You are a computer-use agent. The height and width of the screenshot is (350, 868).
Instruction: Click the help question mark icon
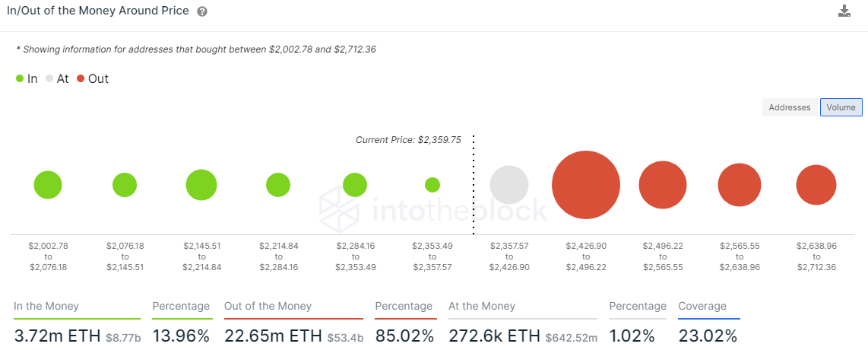202,12
